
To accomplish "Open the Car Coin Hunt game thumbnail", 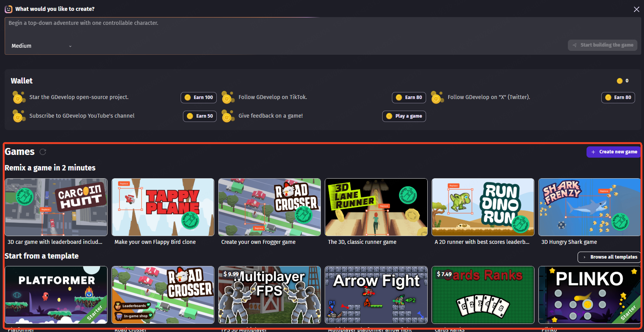I will point(56,207).
